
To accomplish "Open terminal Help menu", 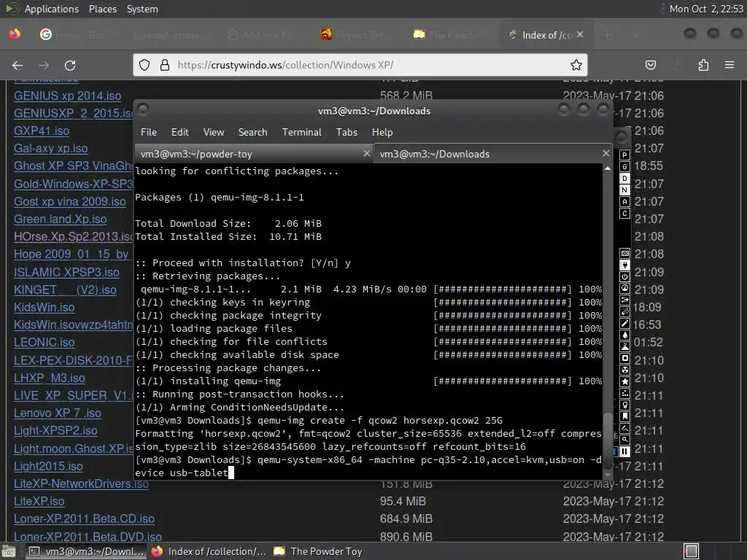I will click(382, 133).
